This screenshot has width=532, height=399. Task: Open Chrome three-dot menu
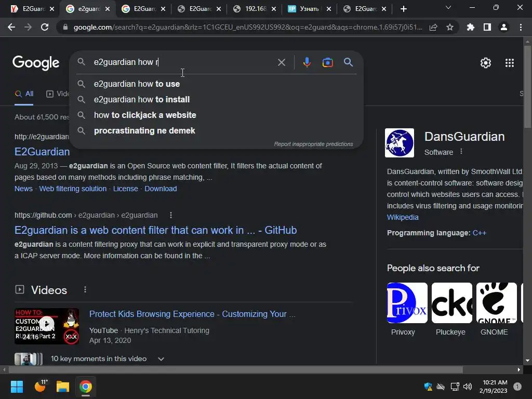click(x=521, y=27)
